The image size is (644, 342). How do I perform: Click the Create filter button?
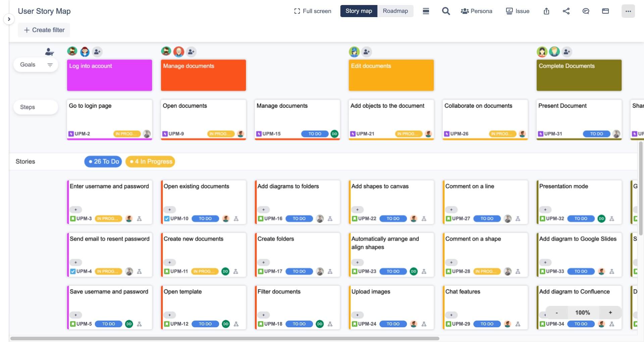point(44,30)
